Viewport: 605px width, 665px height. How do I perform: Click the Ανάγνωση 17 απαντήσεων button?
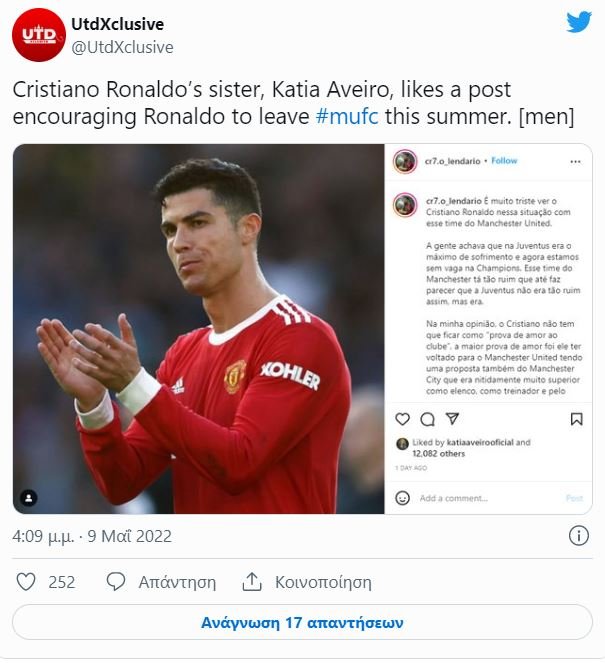[x=302, y=622]
